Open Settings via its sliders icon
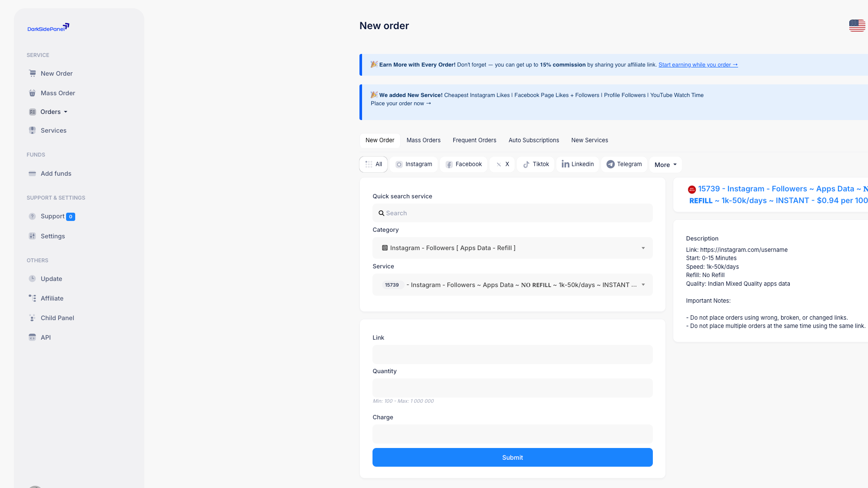The height and width of the screenshot is (488, 868). 32,236
